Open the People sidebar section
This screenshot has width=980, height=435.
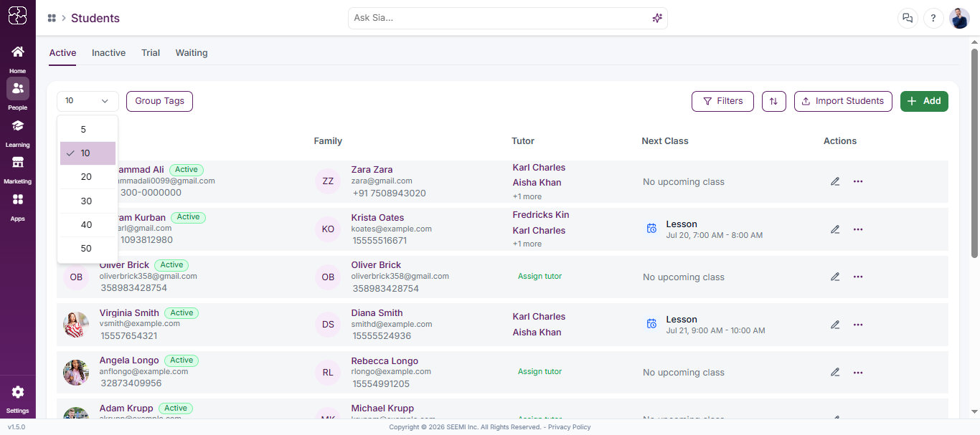(x=18, y=95)
